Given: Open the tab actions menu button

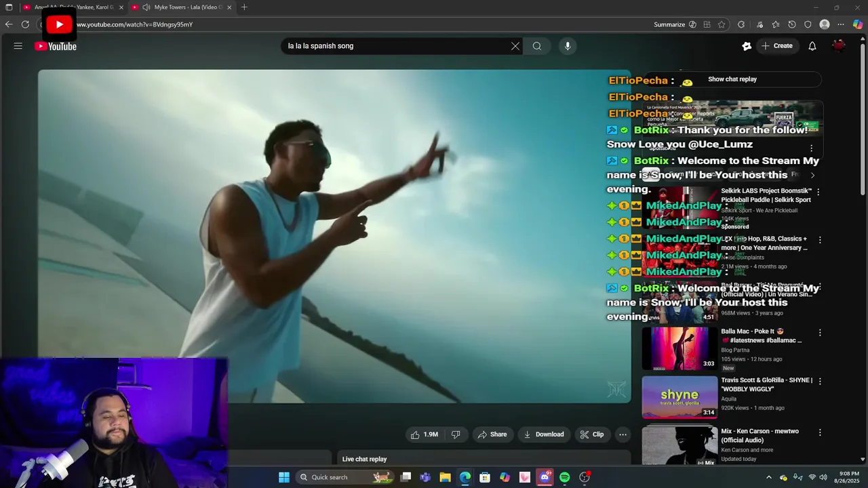Looking at the screenshot, I should pyautogui.click(x=9, y=7).
